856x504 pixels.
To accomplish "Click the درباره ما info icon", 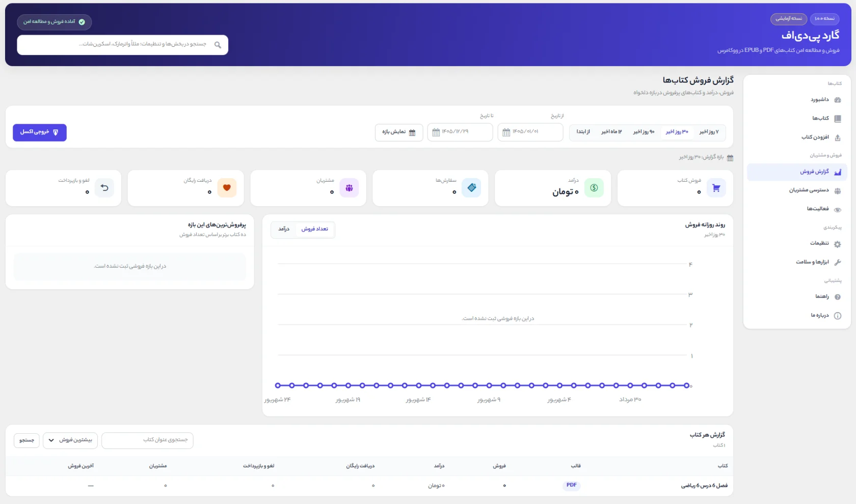I will point(838,316).
